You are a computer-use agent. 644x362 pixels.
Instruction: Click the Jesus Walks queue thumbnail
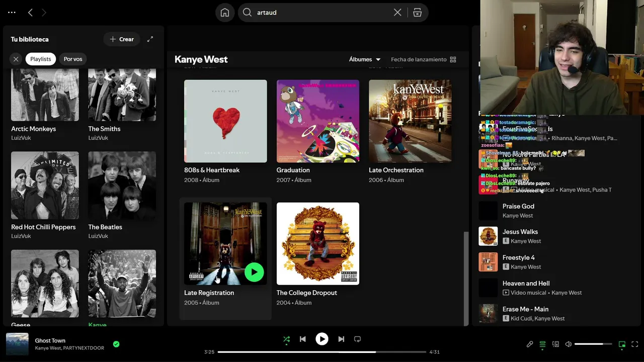(x=488, y=236)
